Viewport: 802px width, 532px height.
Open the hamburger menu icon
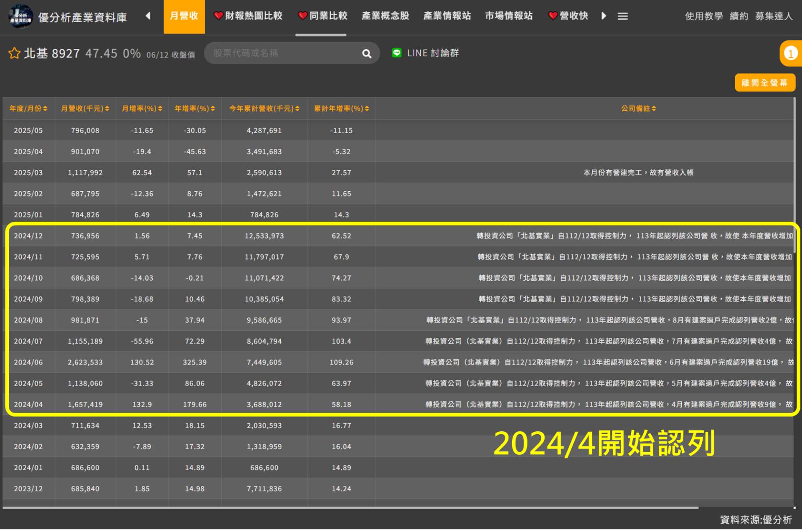coord(623,16)
